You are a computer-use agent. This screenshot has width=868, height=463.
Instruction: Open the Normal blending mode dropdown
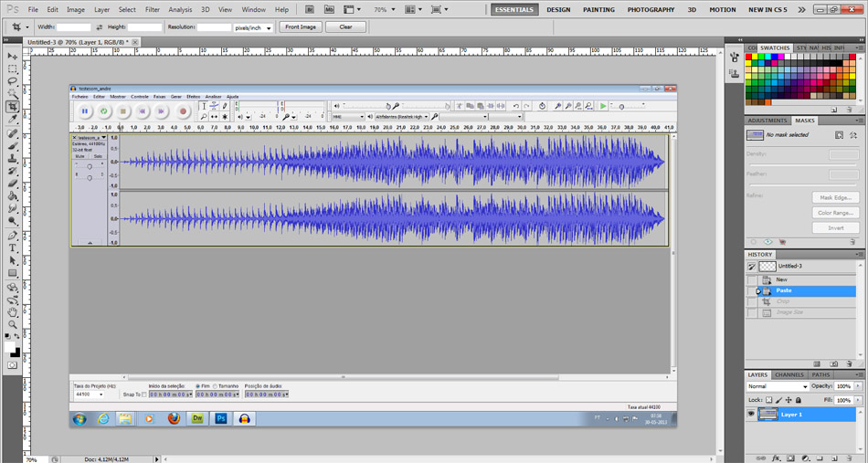777,386
